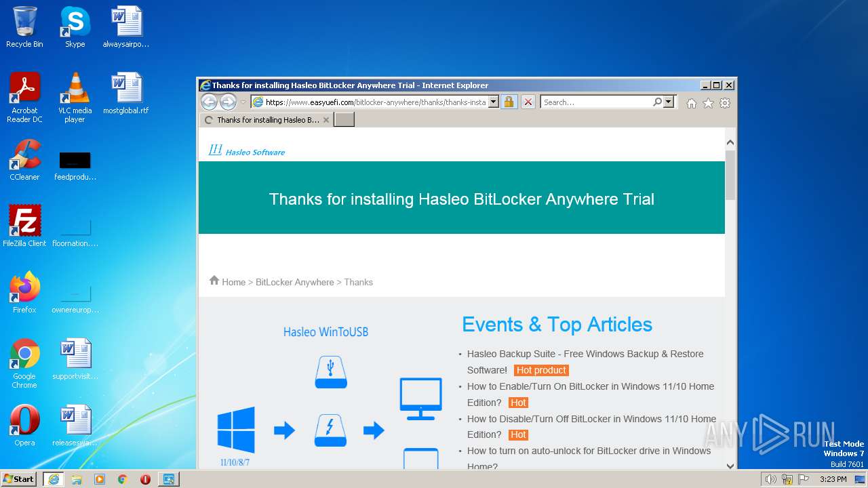The image size is (868, 488).
Task: Open the address bar dropdown arrow
Action: [493, 102]
